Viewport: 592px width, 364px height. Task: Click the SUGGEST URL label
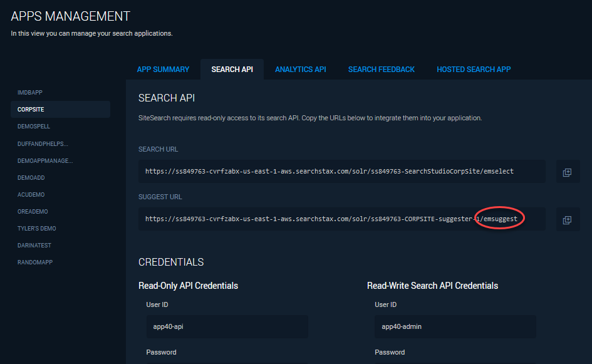click(160, 197)
